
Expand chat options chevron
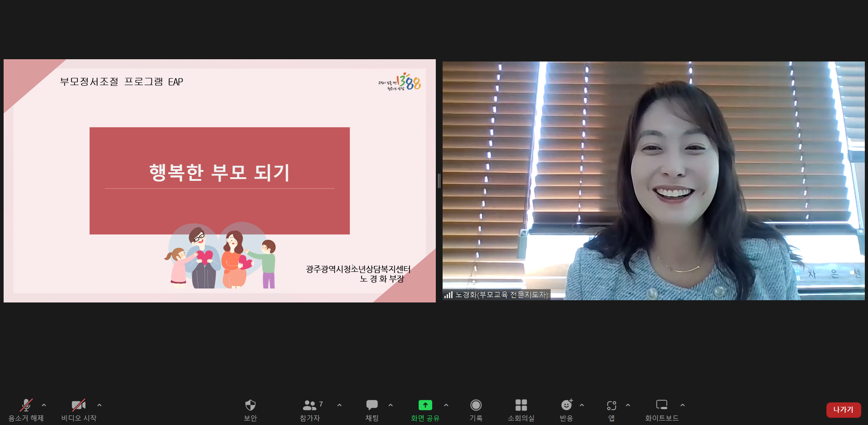point(391,405)
